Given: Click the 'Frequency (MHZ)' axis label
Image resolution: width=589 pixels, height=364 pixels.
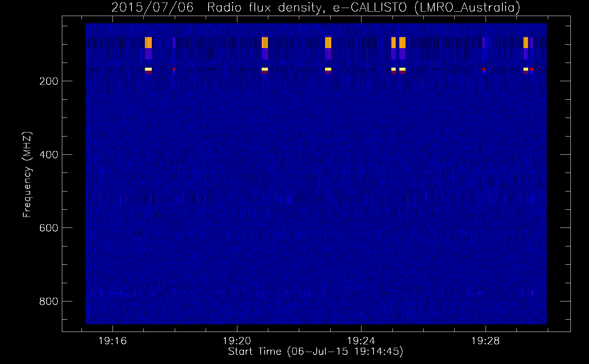Looking at the screenshot, I should [27, 175].
